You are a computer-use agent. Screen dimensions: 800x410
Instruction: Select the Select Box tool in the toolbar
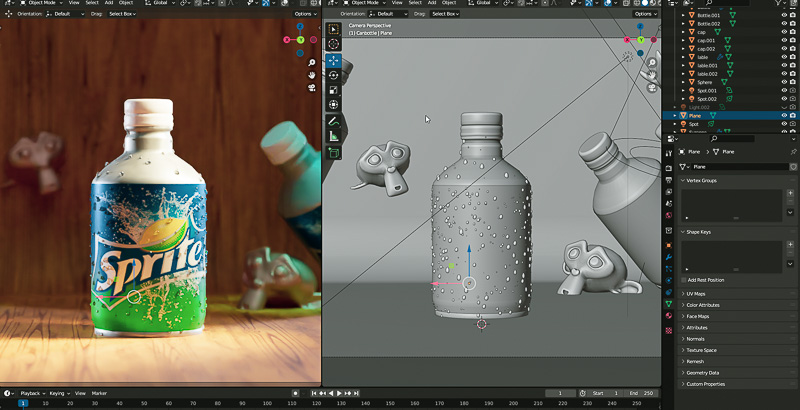(x=334, y=29)
